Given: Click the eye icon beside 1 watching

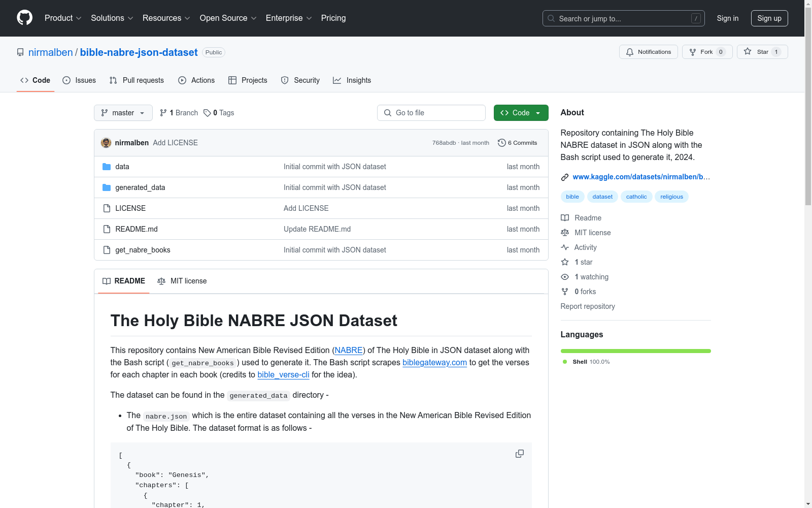Looking at the screenshot, I should coord(565,277).
